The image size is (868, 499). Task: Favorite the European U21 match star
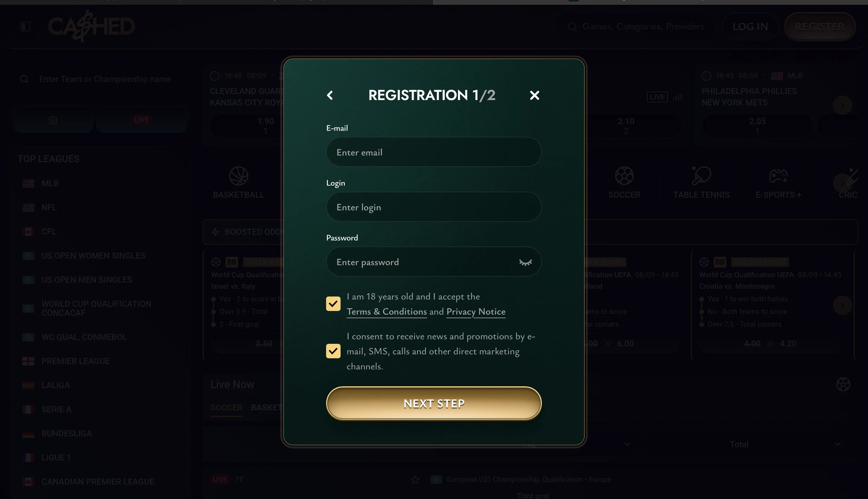click(415, 479)
